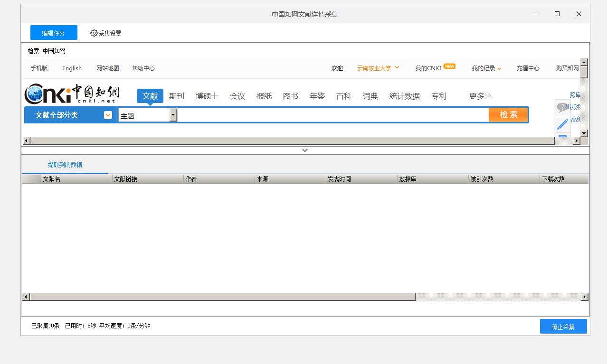Select the 统计数据 tab

pyautogui.click(x=405, y=96)
